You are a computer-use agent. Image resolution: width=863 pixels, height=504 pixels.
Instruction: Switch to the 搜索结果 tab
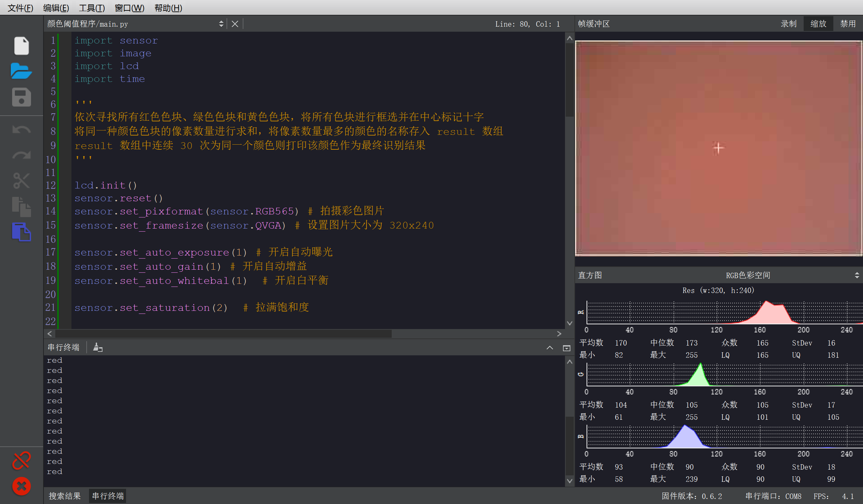[x=65, y=496]
